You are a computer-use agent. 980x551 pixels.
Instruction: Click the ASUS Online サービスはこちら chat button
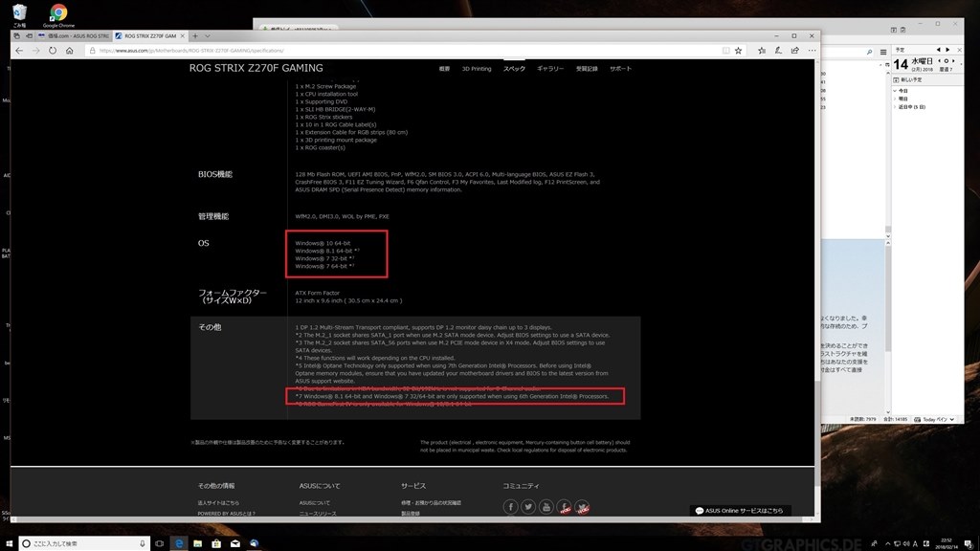click(740, 511)
